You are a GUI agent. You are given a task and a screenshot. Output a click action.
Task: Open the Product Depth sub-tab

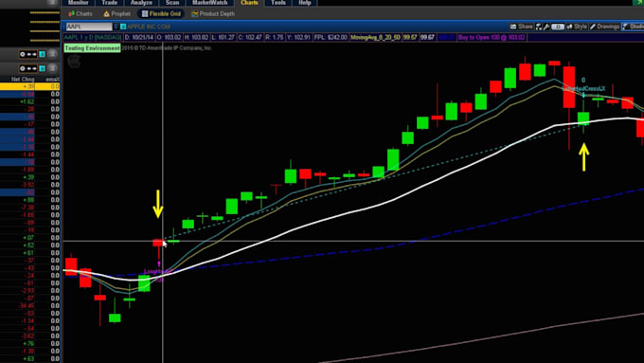[213, 13]
